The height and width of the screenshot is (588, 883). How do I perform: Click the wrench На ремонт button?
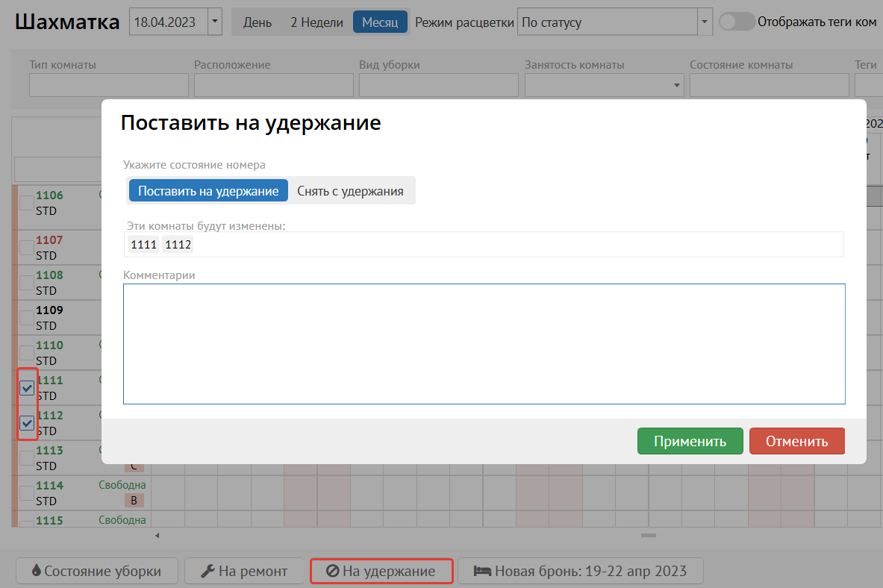coord(244,571)
